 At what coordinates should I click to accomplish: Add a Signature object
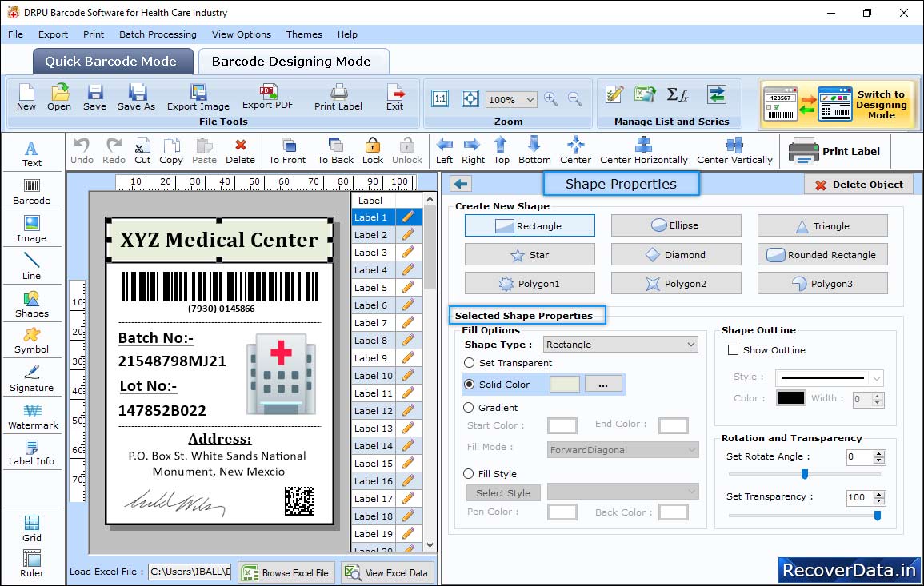pyautogui.click(x=32, y=379)
